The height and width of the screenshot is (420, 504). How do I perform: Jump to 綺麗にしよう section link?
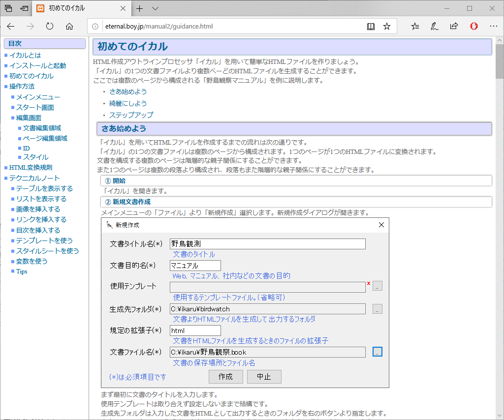coord(128,103)
